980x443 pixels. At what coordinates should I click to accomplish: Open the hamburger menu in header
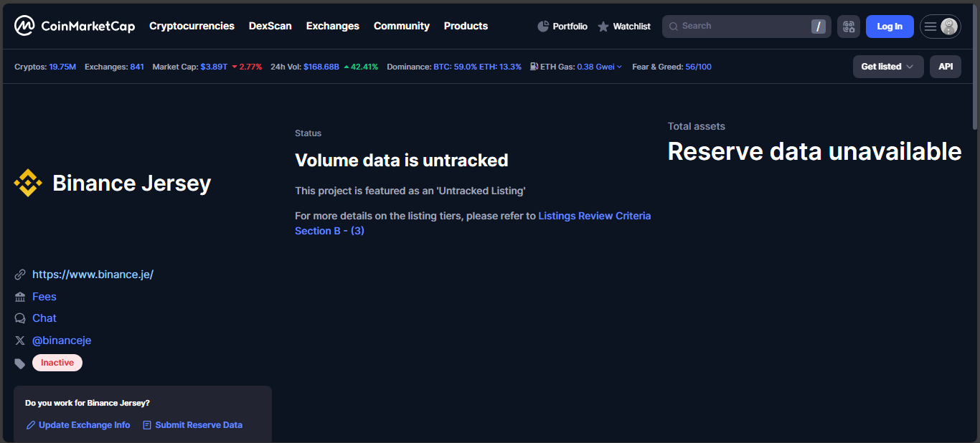tap(930, 27)
